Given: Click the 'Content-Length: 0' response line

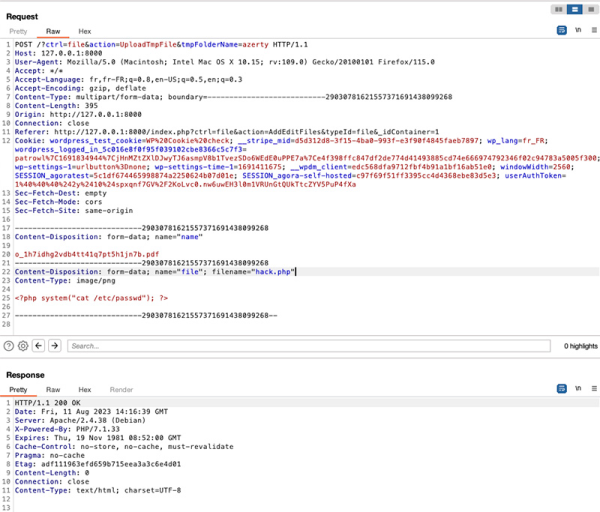Looking at the screenshot, I should [x=52, y=473].
